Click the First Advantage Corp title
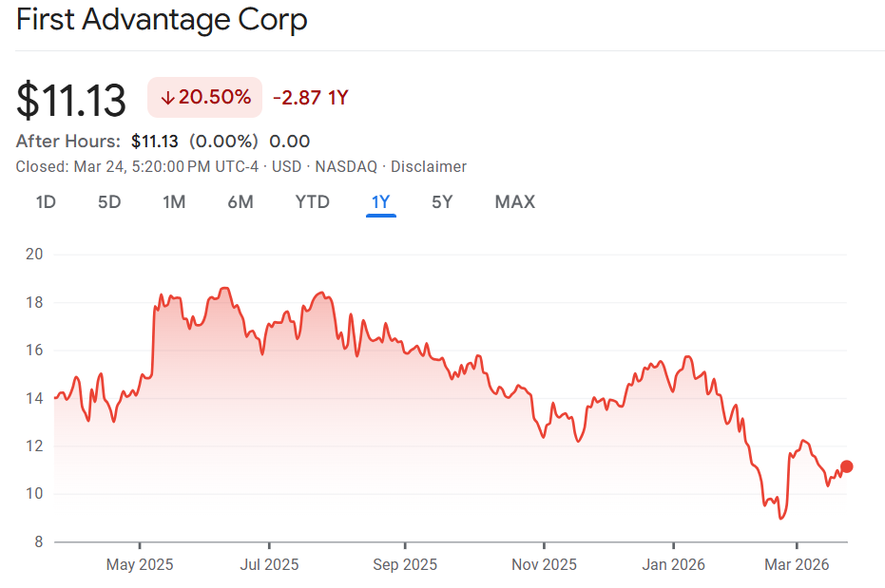The height and width of the screenshot is (588, 885). click(x=162, y=20)
